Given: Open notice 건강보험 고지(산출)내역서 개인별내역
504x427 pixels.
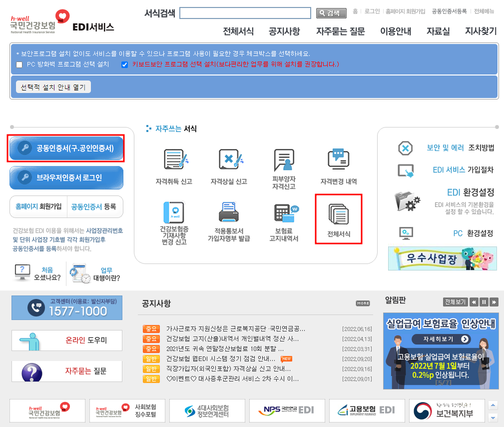Looking at the screenshot, I should (232, 338).
